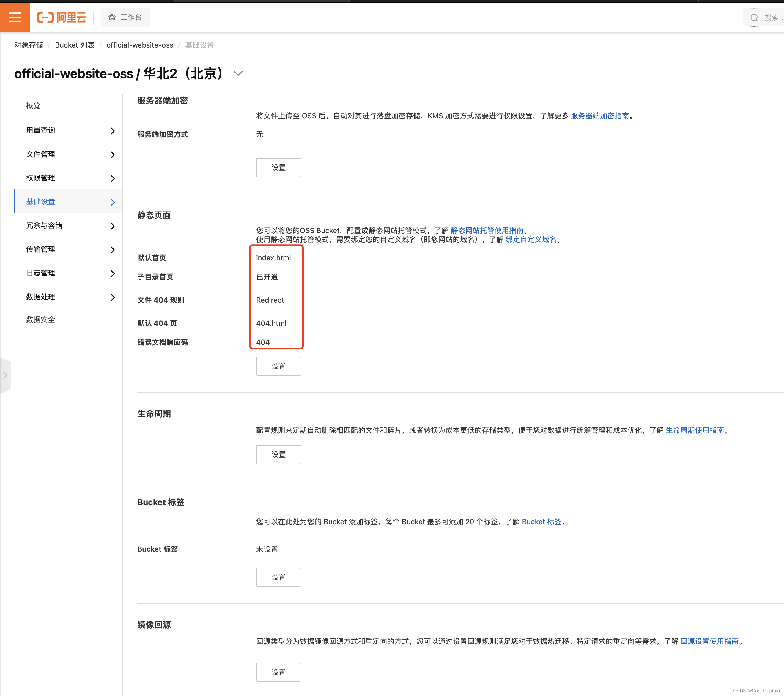
Task: Open 静态网站托管使用指南 link
Action: [487, 230]
